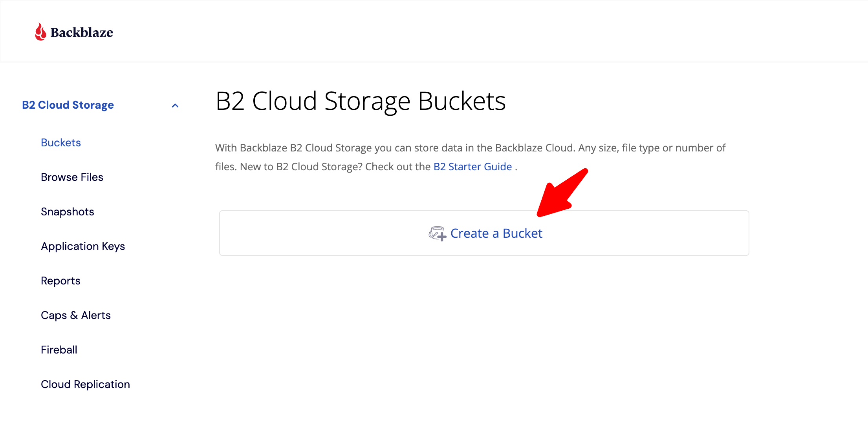Go to Browse Files in the sidebar
The image size is (868, 430).
pyautogui.click(x=72, y=177)
